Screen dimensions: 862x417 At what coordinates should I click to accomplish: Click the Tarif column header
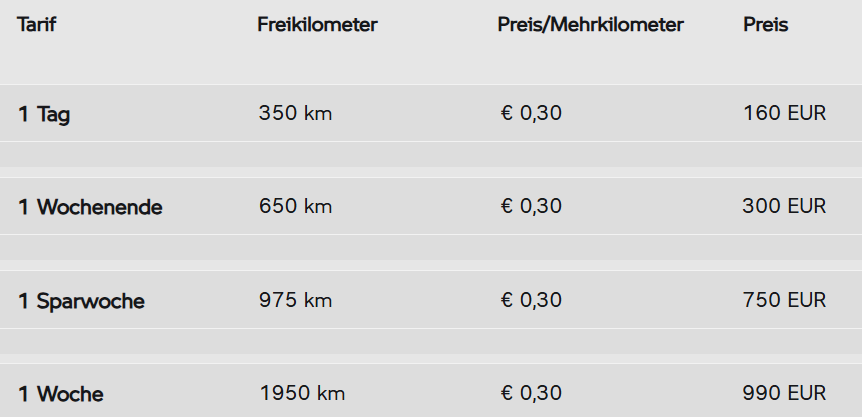coord(36,25)
